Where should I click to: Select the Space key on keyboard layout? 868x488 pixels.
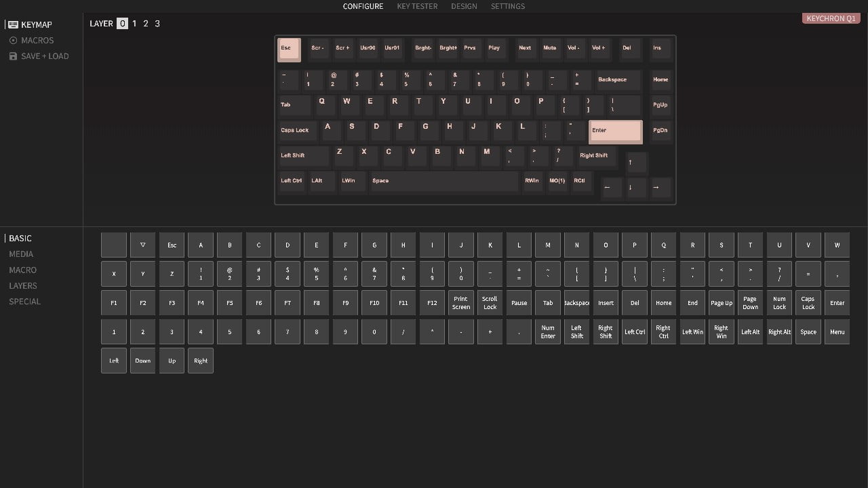[444, 182]
